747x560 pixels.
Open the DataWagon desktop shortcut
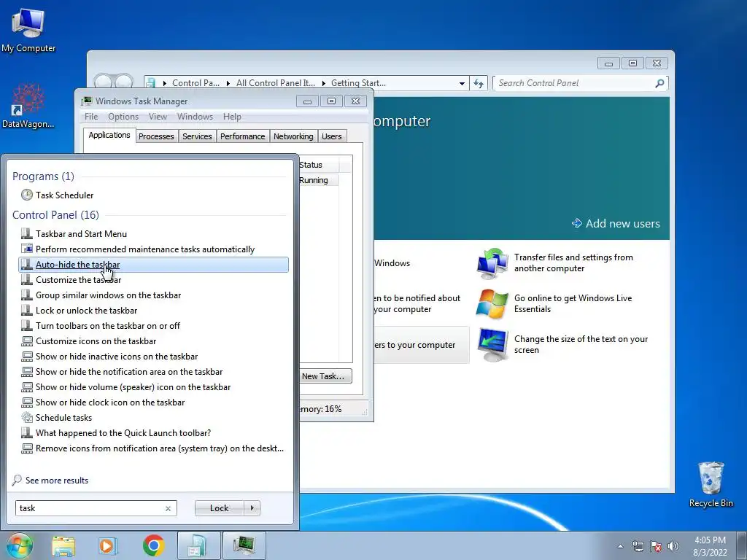[28, 106]
